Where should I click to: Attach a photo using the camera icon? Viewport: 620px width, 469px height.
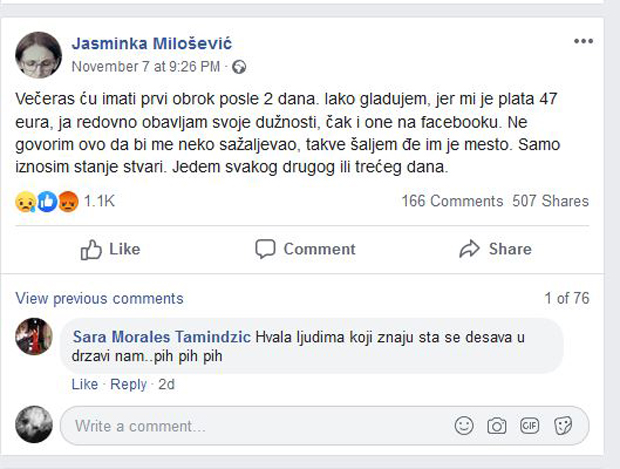pos(496,426)
